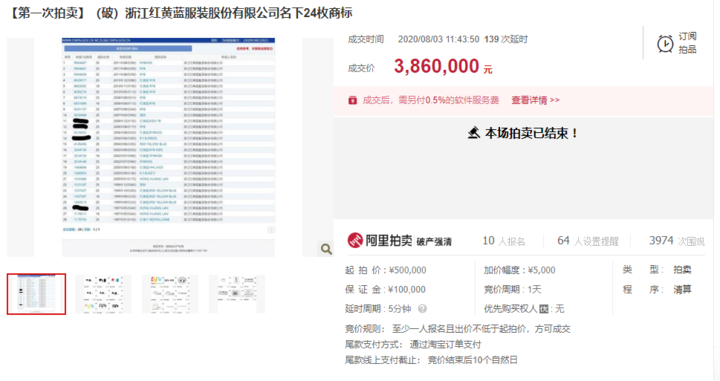
Task: Click the 尾款支付方式 通过淘宝订单支付 line
Action: (413, 344)
